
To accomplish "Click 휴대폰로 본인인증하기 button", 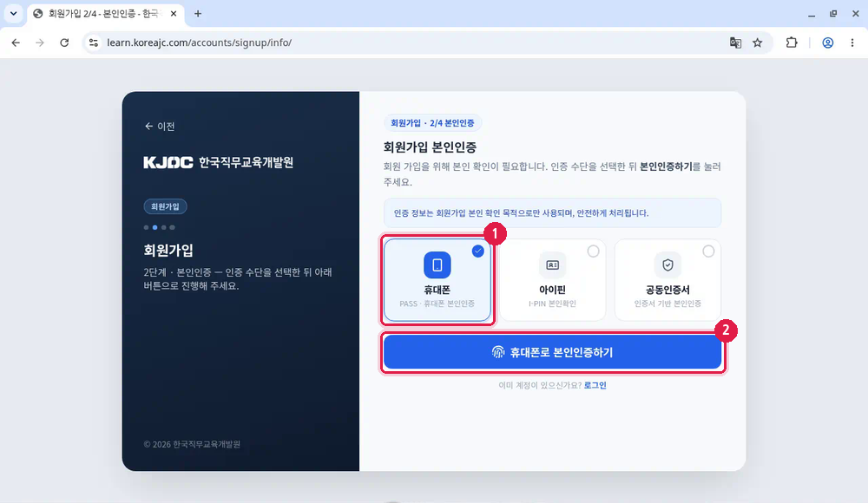I will [552, 352].
